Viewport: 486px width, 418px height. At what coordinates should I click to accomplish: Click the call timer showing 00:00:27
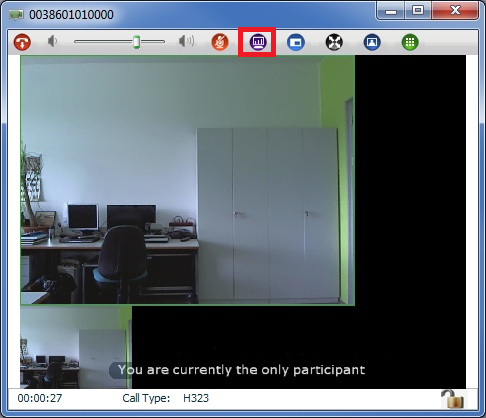pyautogui.click(x=40, y=398)
